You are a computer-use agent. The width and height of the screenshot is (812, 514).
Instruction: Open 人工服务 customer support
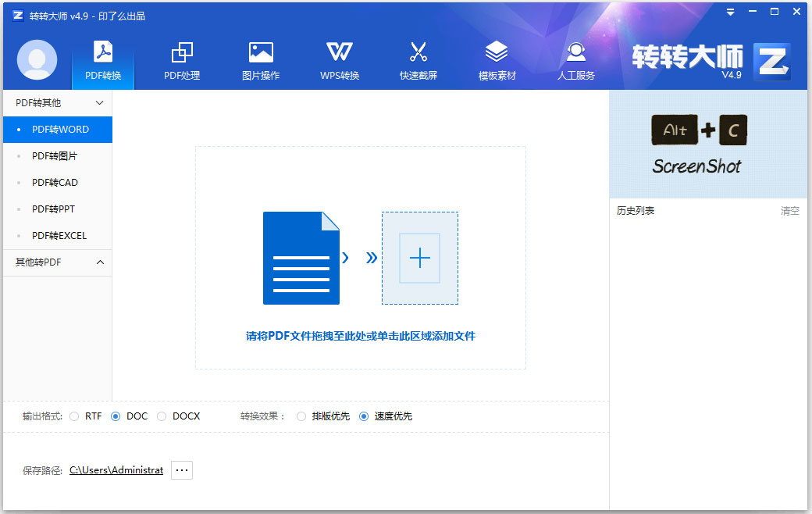575,60
